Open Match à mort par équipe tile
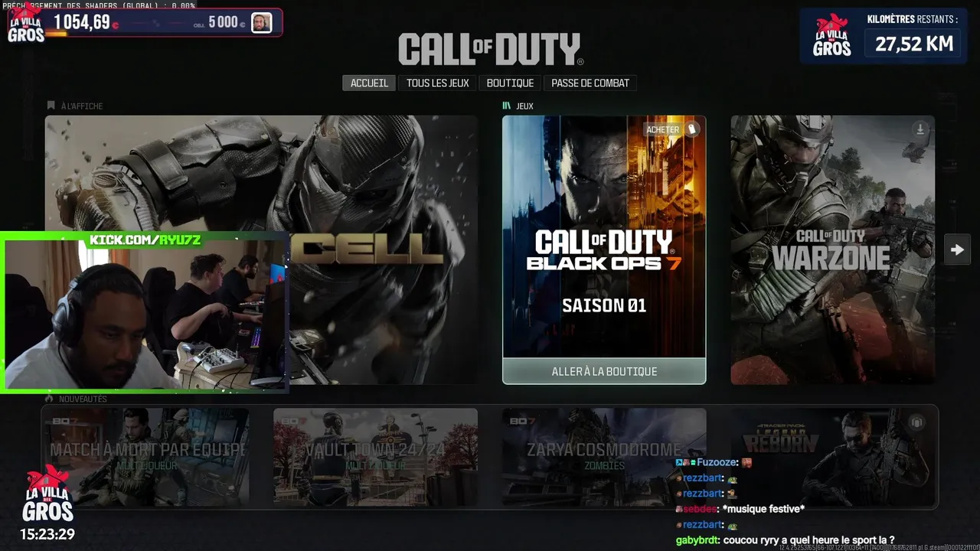Image resolution: width=980 pixels, height=551 pixels. coord(146,457)
